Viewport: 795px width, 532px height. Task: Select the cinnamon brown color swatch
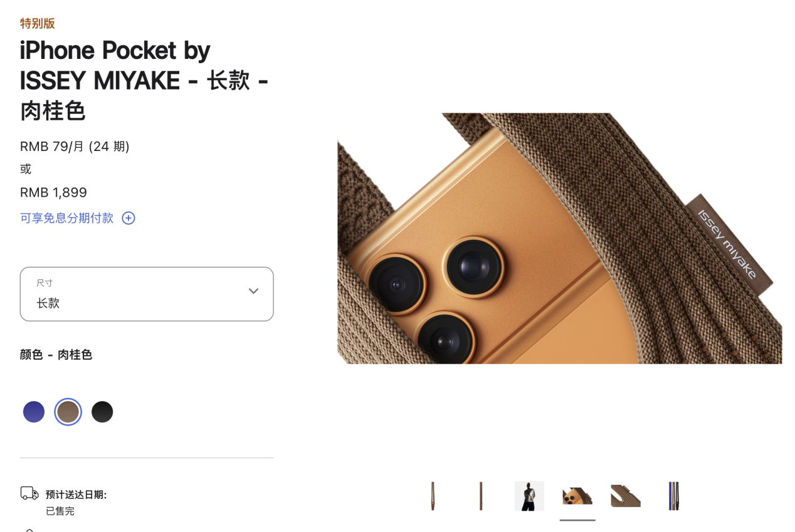68,412
